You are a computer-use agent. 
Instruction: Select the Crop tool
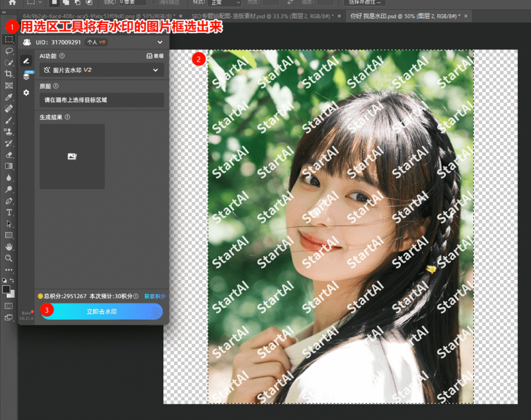tap(8, 74)
